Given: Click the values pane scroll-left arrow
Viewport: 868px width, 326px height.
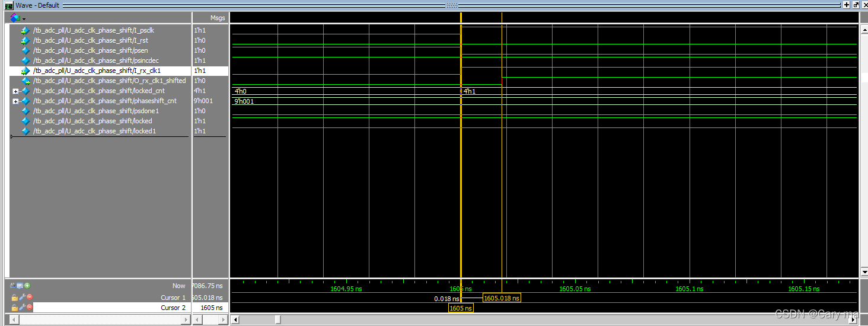Looking at the screenshot, I should (x=197, y=320).
